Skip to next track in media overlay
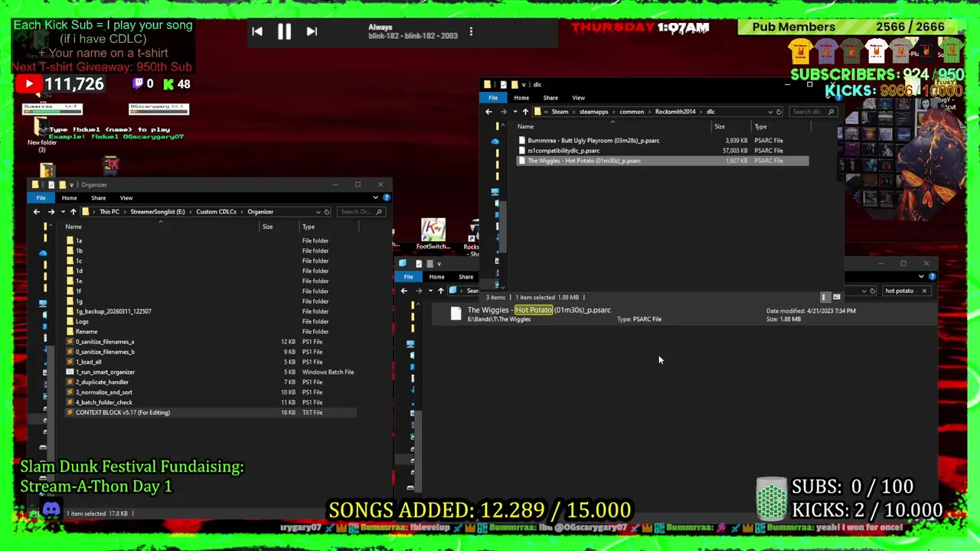Image resolution: width=980 pixels, height=551 pixels. (x=312, y=31)
